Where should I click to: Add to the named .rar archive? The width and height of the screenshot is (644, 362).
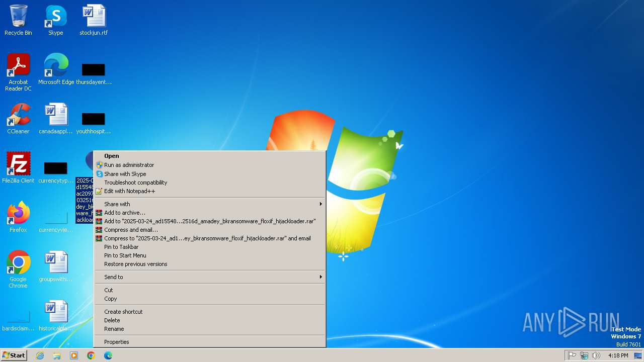coord(210,221)
